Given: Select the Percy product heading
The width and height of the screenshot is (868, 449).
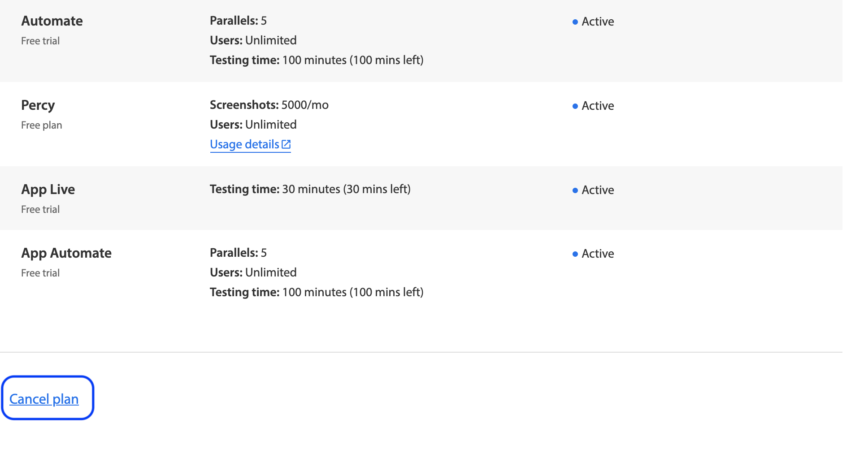Looking at the screenshot, I should 38,105.
